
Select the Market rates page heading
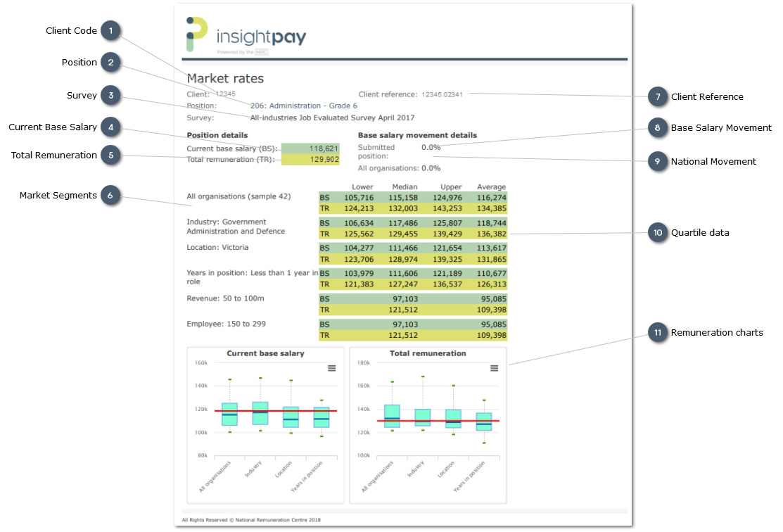pyautogui.click(x=225, y=79)
